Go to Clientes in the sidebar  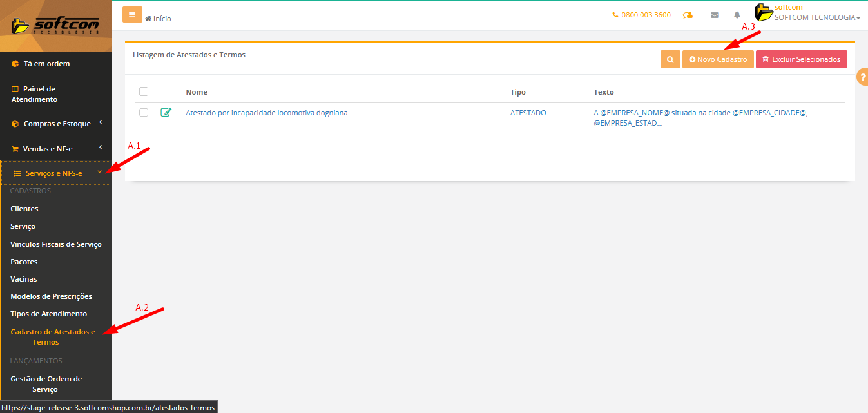(24, 209)
